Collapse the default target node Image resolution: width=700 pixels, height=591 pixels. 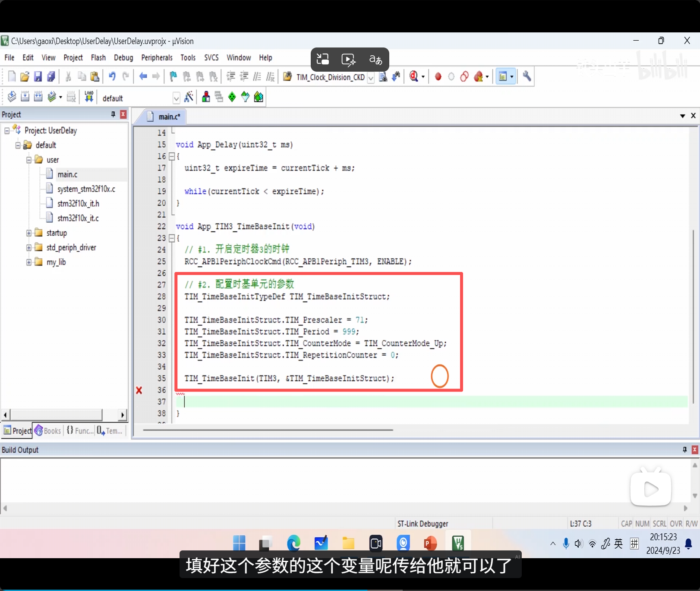pos(18,145)
